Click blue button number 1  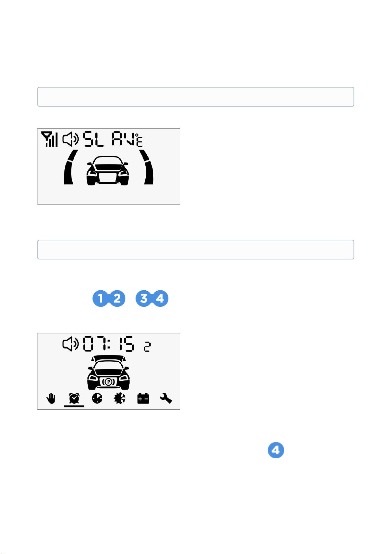101,299
